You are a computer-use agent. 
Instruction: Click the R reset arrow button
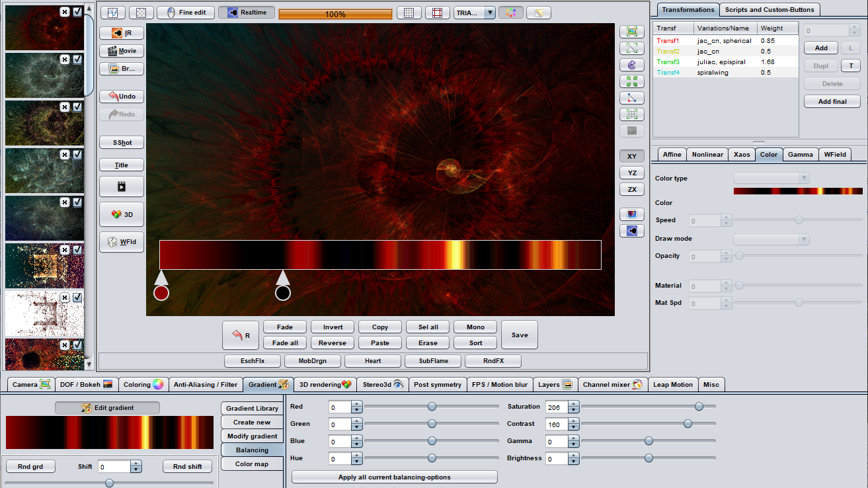pos(241,335)
